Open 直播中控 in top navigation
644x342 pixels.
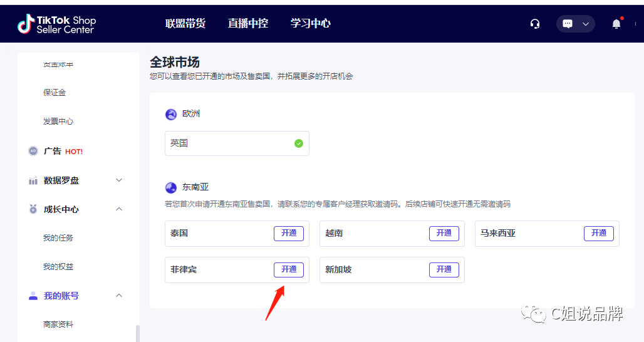click(x=248, y=23)
